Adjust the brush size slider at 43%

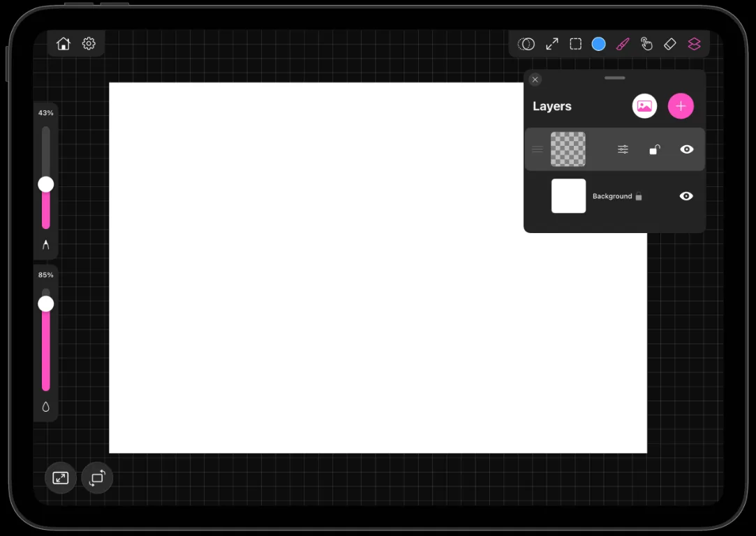pos(46,184)
